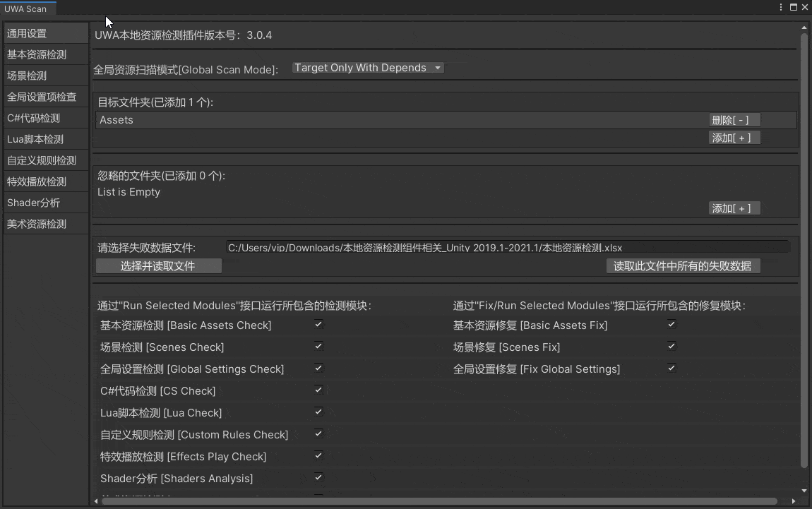Click the horizontal scrollbar right arrow

pyautogui.click(x=794, y=501)
